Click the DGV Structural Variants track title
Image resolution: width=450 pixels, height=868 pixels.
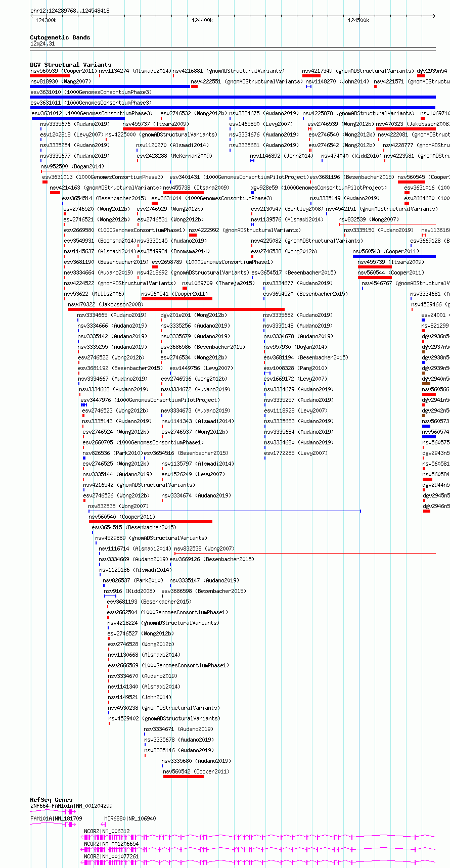click(x=71, y=65)
